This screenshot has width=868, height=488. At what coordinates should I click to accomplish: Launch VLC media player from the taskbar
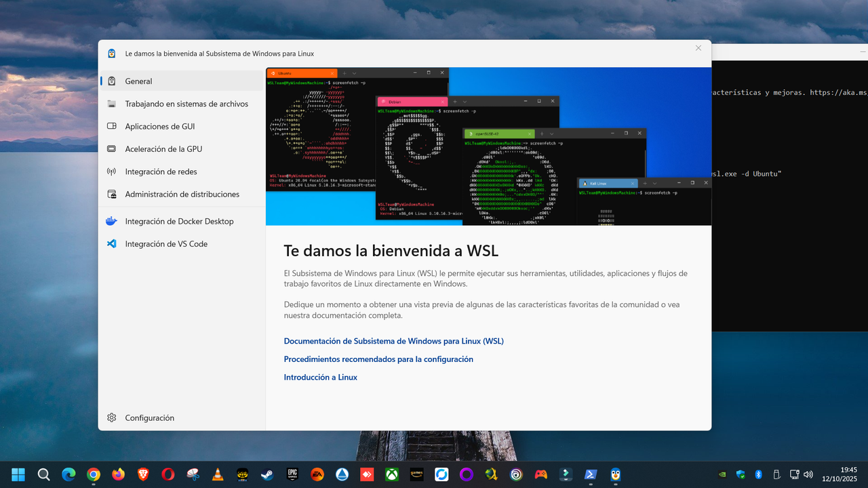[218, 474]
